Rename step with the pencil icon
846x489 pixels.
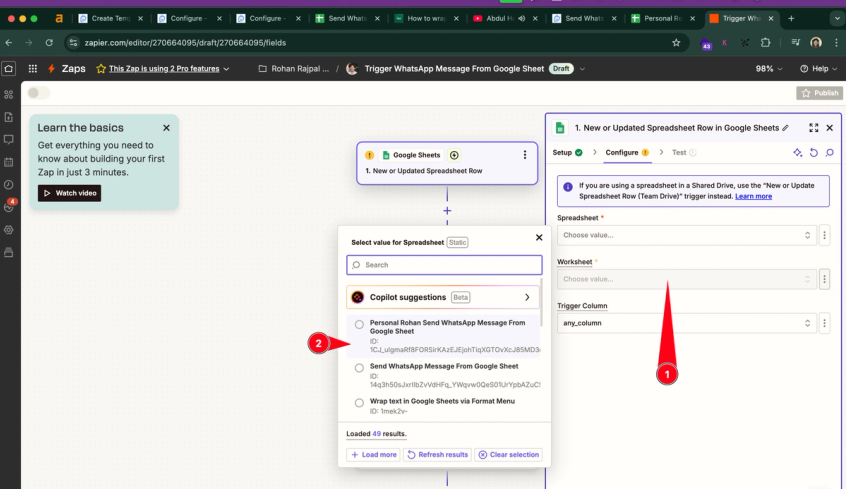tap(786, 128)
